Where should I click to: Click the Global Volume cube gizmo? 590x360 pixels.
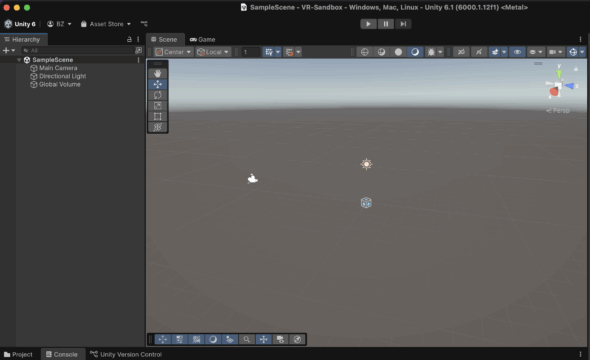(x=366, y=203)
